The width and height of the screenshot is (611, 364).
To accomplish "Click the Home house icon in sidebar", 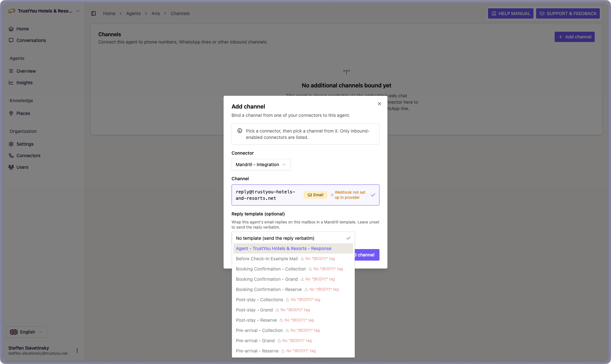I will coord(11,29).
